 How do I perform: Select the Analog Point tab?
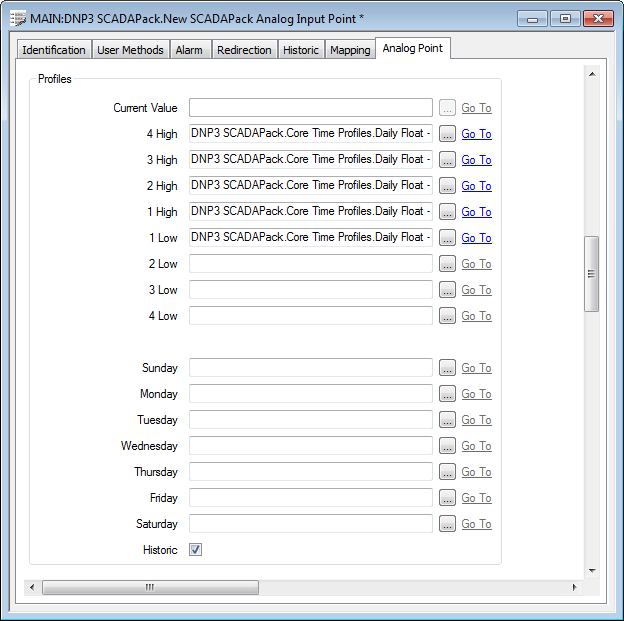click(x=413, y=48)
